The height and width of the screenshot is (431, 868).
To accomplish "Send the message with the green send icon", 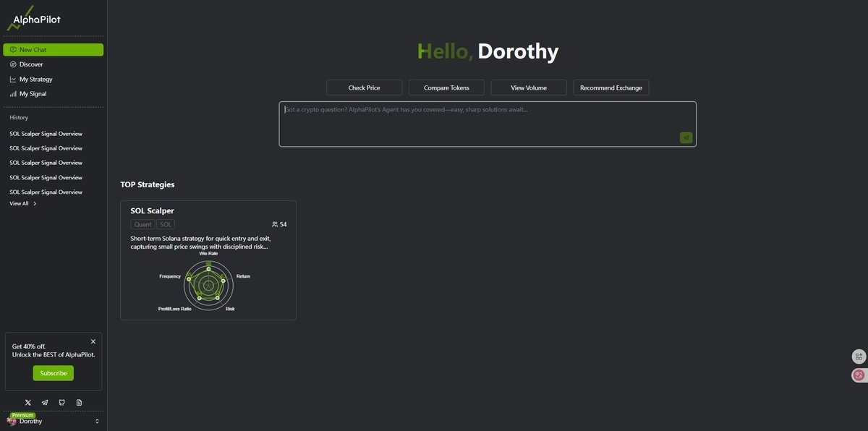I will [686, 137].
